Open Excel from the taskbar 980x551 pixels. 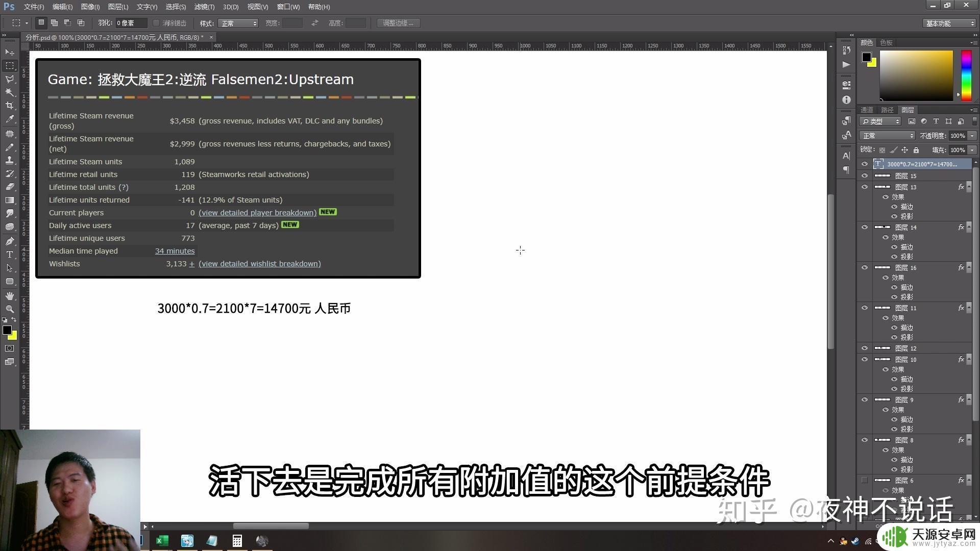click(x=162, y=541)
